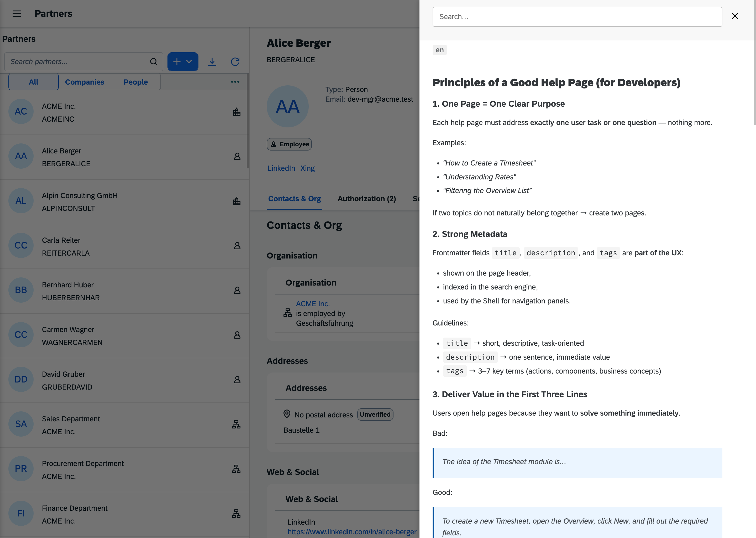Click the en language tag in help panel
Screen dimensions: 756x538
[440, 50]
